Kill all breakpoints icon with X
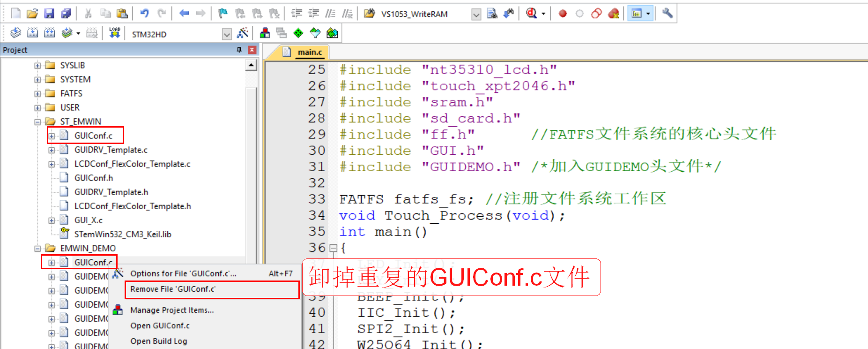Image resolution: width=868 pixels, height=349 pixels. click(x=614, y=14)
